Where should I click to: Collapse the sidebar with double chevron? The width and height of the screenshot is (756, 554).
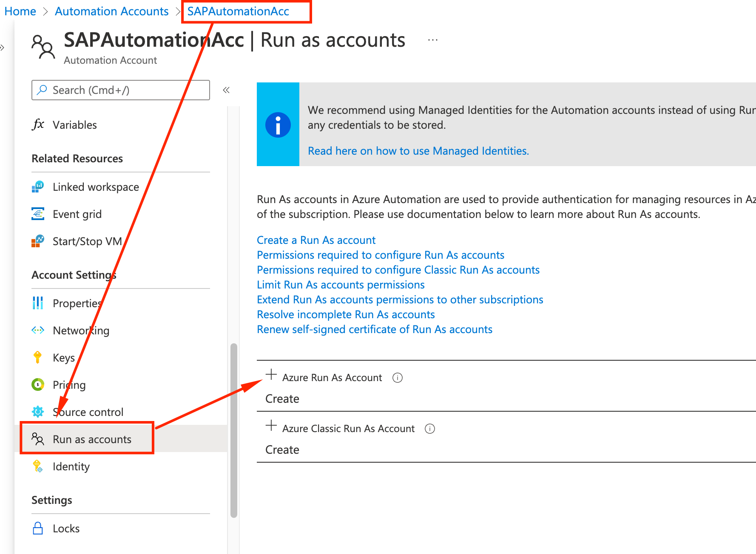coord(226,90)
